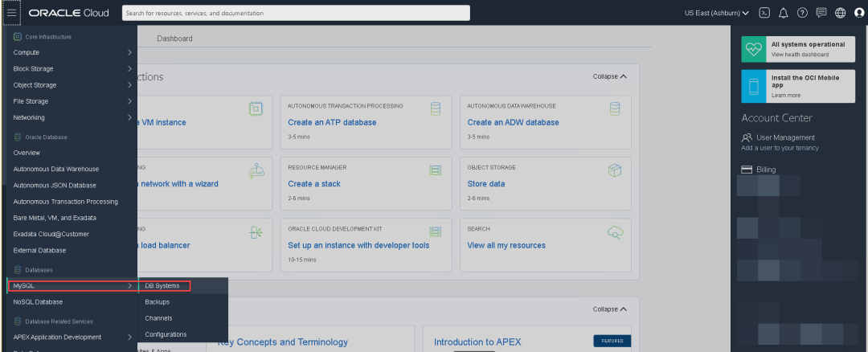
Task: Click View all my resources link
Action: 506,245
